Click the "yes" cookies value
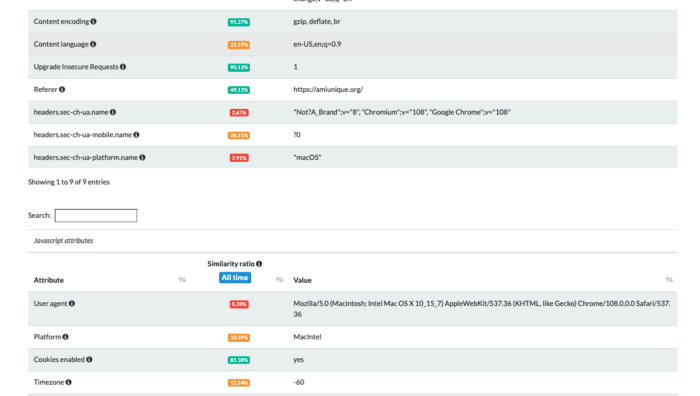This screenshot has height=396, width=700. tap(299, 360)
